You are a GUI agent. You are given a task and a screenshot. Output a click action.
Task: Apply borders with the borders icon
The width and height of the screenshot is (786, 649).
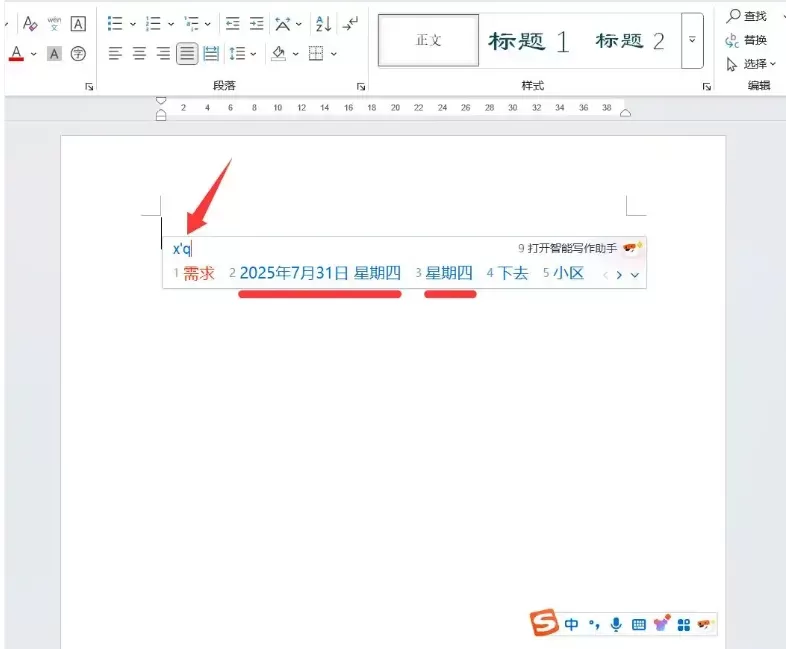point(316,53)
